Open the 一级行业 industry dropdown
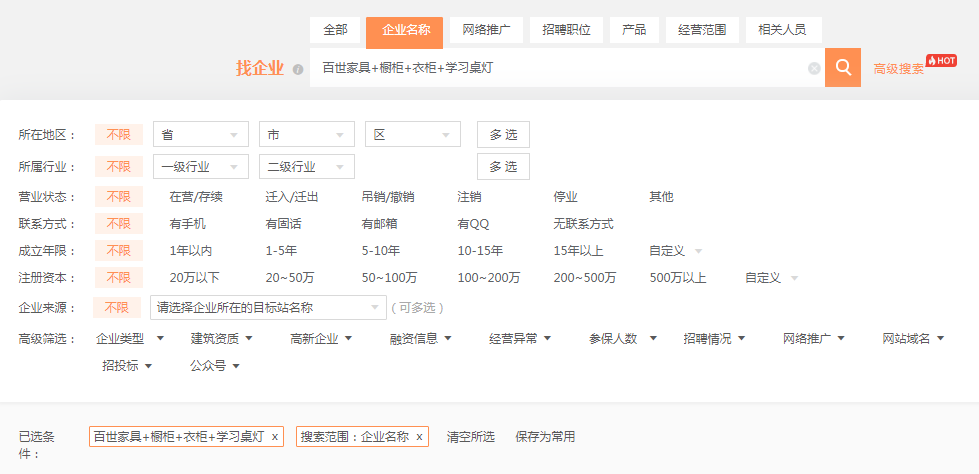The image size is (979, 474). click(200, 167)
